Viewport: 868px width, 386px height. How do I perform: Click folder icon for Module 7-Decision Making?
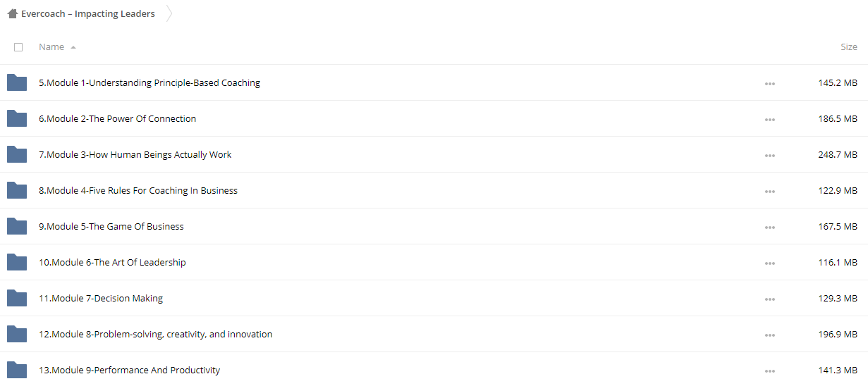pyautogui.click(x=17, y=298)
